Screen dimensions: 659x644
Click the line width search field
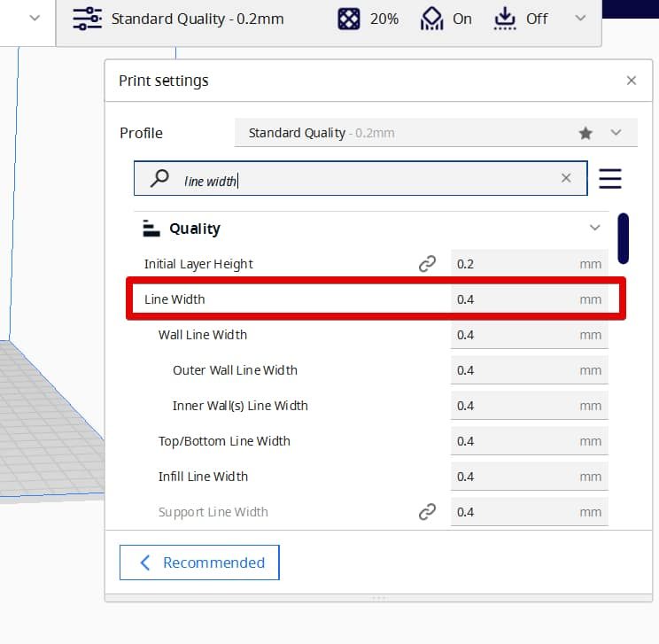point(361,178)
